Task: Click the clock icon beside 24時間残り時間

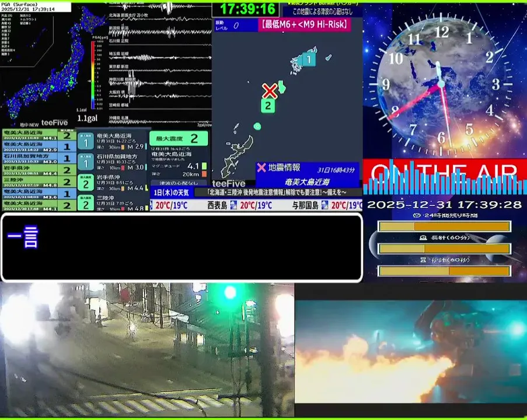Action: pos(417,215)
